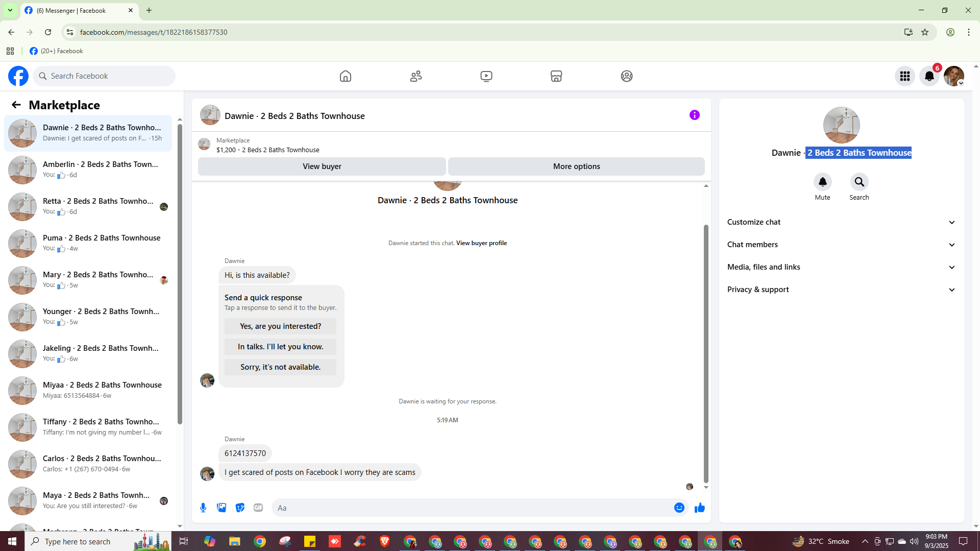Open the Windows Start menu
This screenshot has height=551, width=980.
[x=12, y=541]
